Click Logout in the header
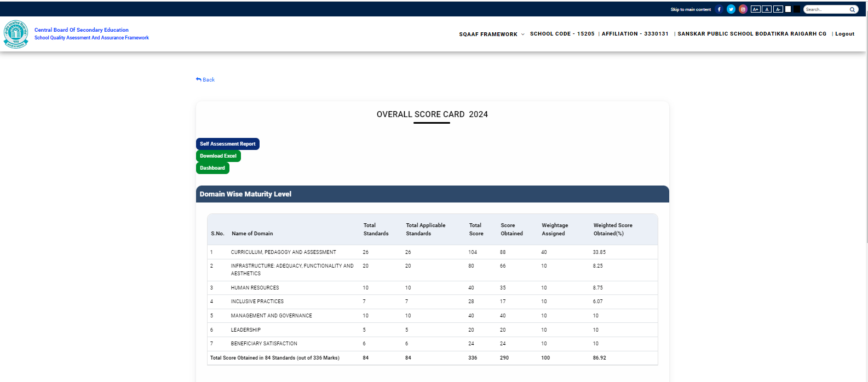868x382 pixels. pos(844,34)
